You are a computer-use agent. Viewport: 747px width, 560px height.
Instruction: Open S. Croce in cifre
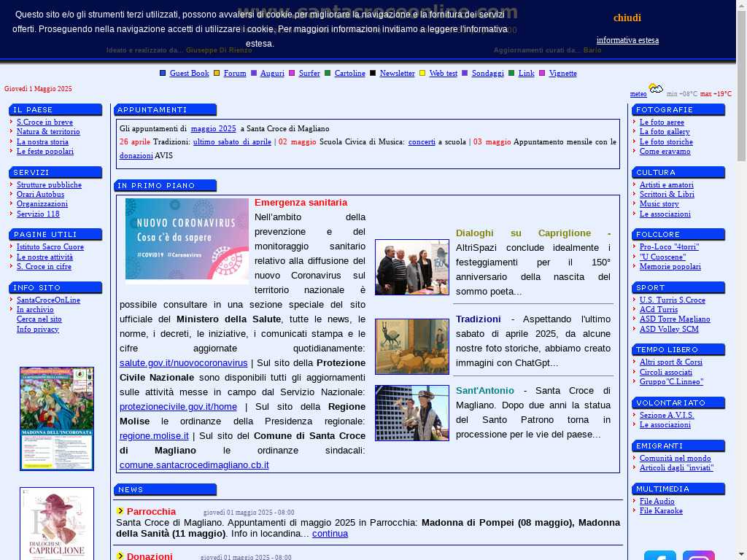(x=44, y=266)
